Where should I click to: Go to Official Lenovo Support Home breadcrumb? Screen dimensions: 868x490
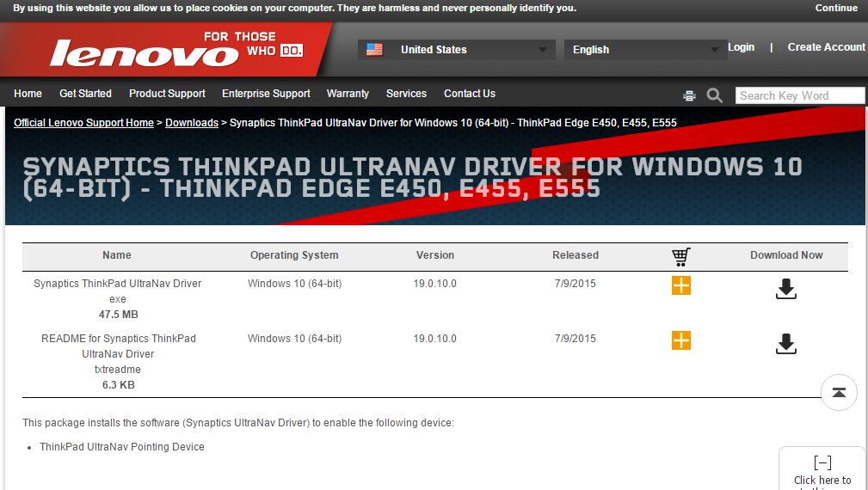(x=83, y=123)
